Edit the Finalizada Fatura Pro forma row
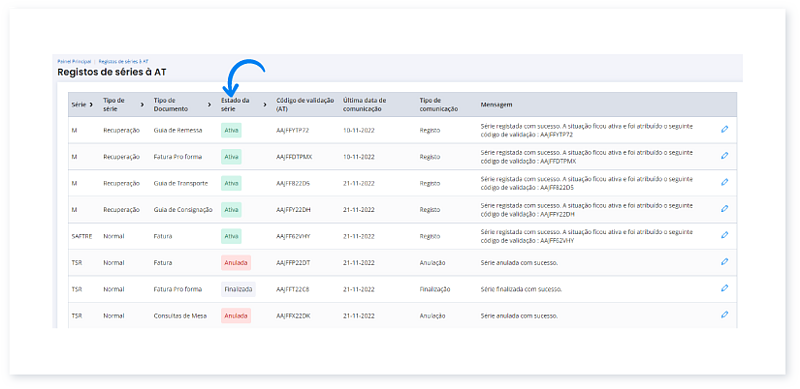Viewport: 800px width, 389px height. coord(724,288)
